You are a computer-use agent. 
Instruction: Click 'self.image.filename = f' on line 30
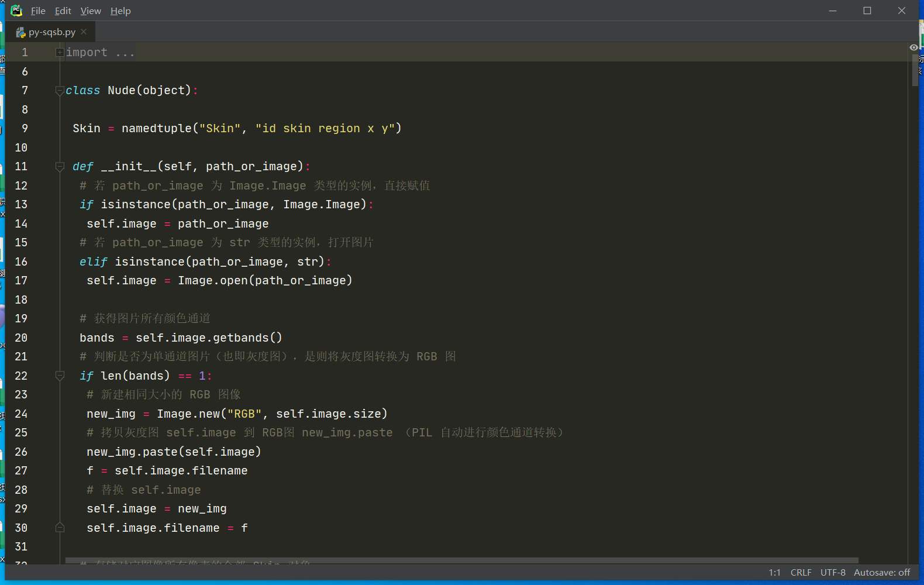point(167,528)
